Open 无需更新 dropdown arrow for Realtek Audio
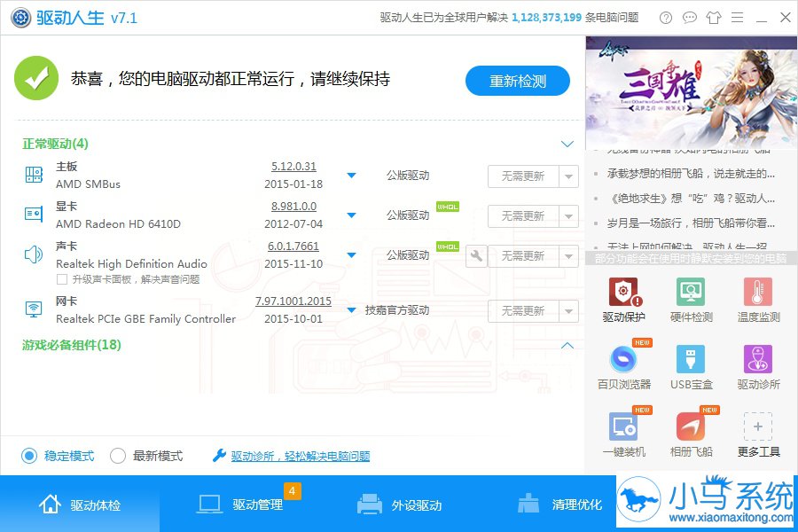This screenshot has height=532, width=798. pos(568,255)
